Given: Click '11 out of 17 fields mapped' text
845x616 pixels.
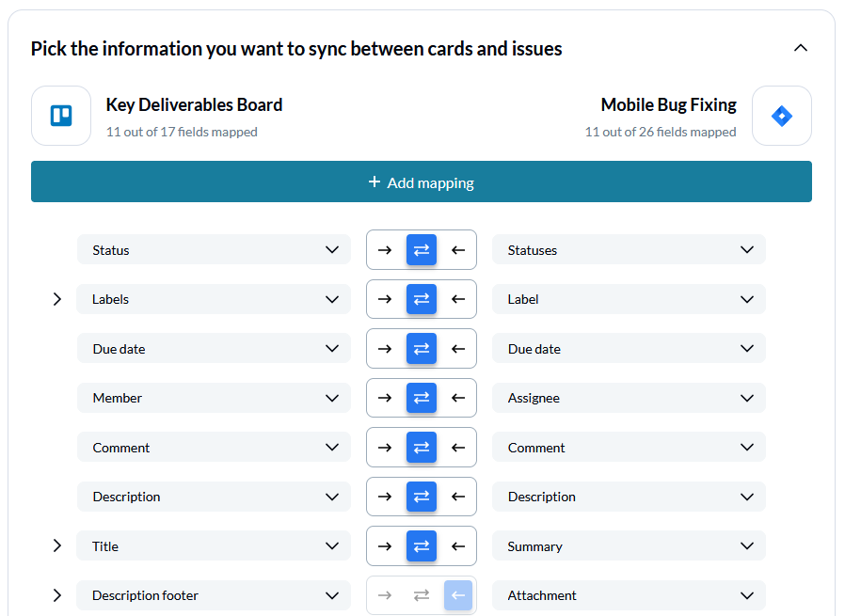Looking at the screenshot, I should pos(182,132).
